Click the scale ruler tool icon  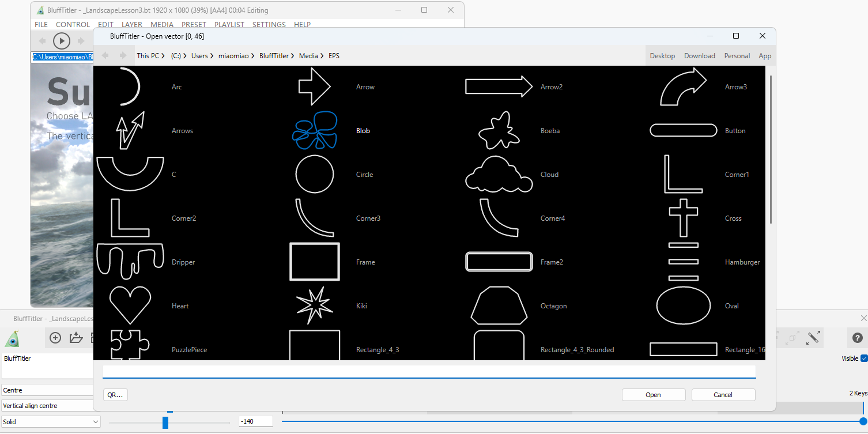(813, 338)
